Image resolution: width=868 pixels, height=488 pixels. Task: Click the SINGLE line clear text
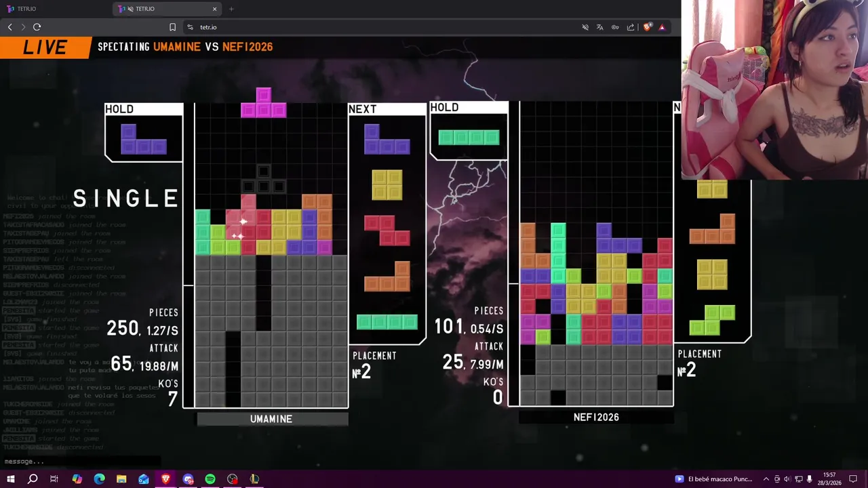(126, 199)
